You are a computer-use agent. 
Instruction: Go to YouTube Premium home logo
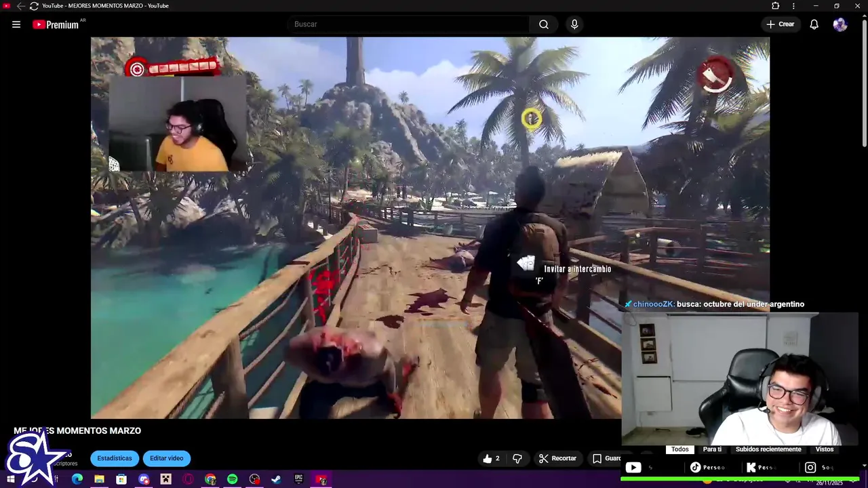pyautogui.click(x=57, y=24)
